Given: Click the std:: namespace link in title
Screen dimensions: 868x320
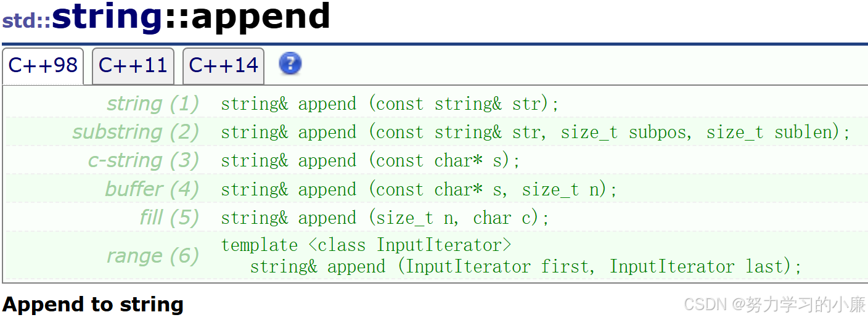Looking at the screenshot, I should [x=27, y=21].
